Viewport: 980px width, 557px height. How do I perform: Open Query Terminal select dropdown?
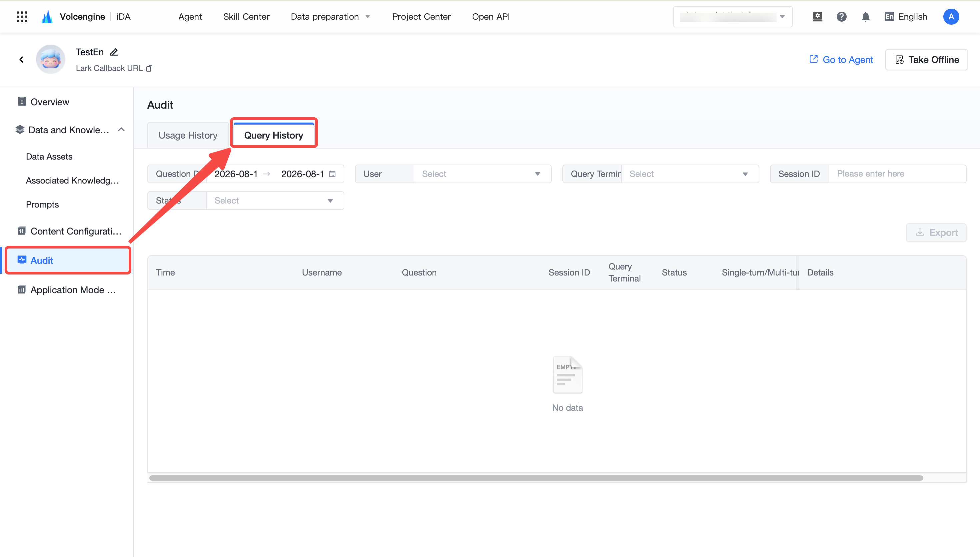click(690, 174)
